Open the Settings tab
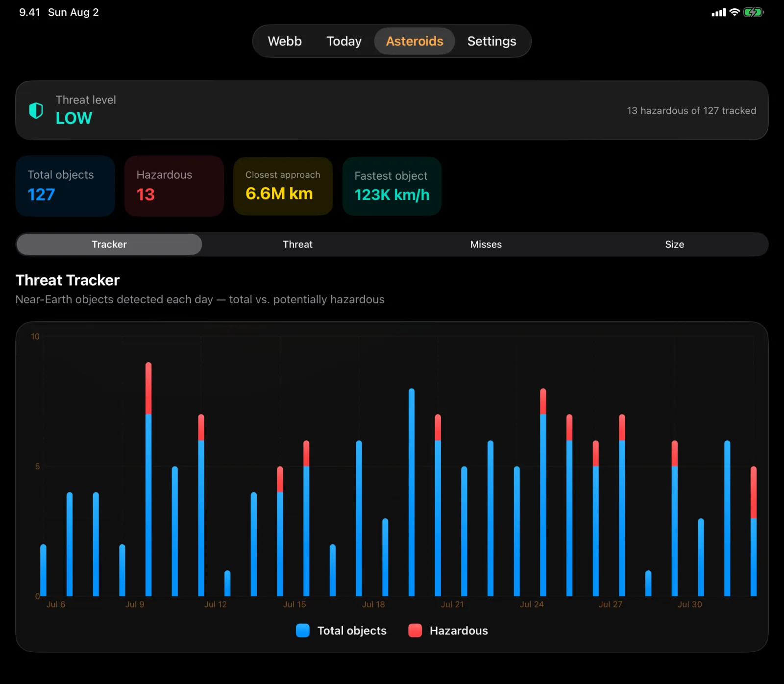 pos(491,41)
